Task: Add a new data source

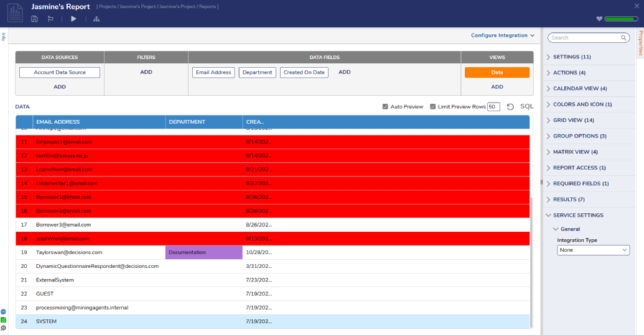Action: click(60, 87)
